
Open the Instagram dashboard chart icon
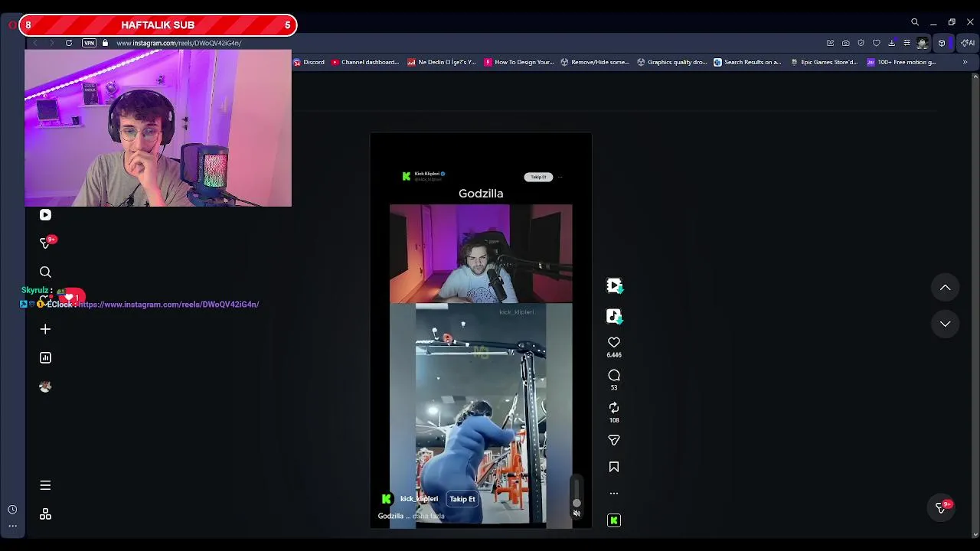[x=45, y=357]
